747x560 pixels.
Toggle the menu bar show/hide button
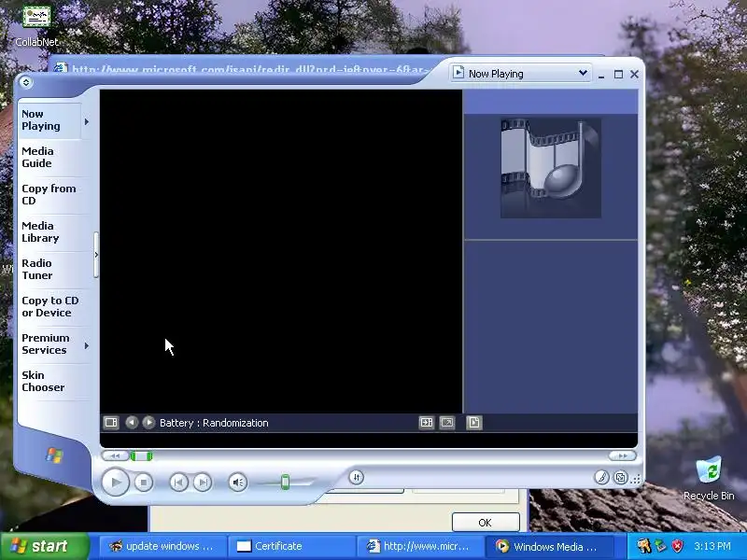pyautogui.click(x=26, y=82)
